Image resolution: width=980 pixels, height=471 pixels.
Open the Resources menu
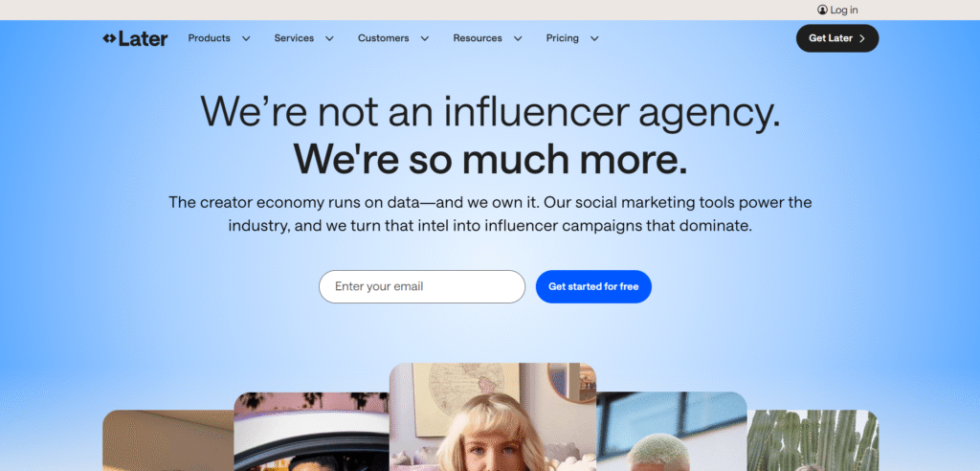coord(478,38)
